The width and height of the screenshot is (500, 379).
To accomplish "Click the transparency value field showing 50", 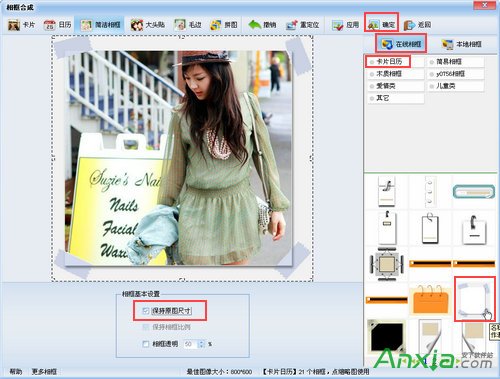I will 190,344.
